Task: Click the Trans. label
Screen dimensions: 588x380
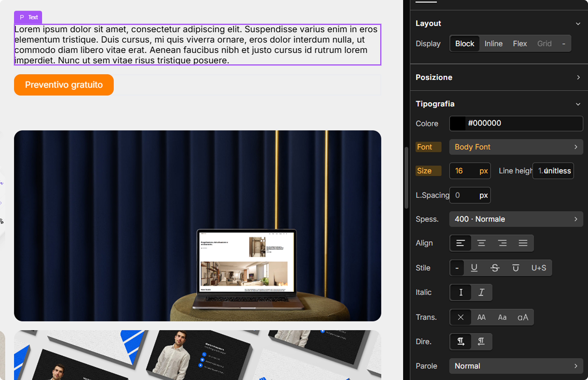Action: tap(426, 317)
